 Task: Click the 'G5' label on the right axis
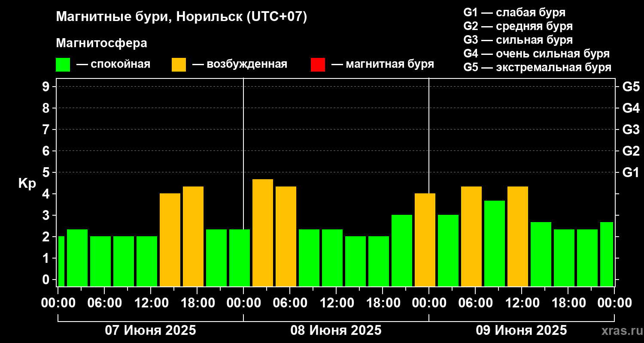click(631, 87)
